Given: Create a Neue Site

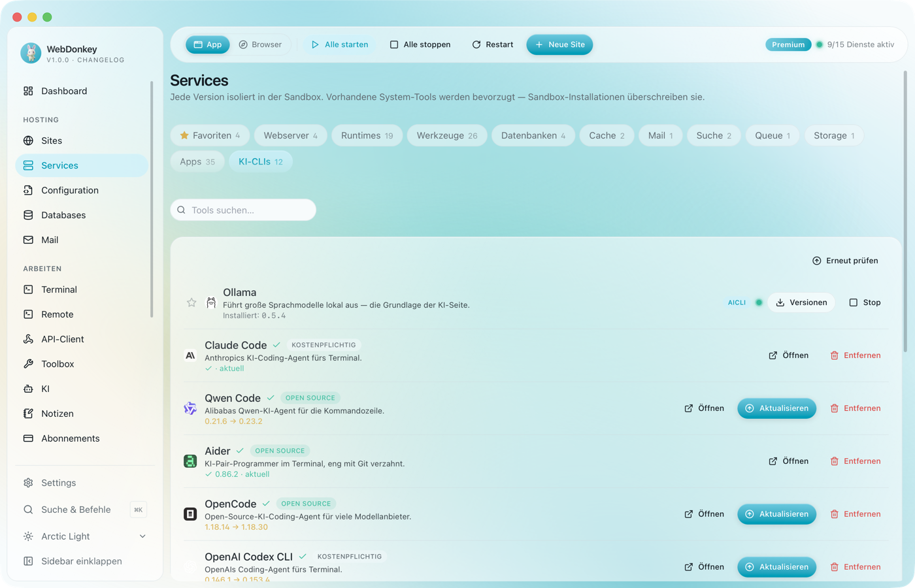Looking at the screenshot, I should [x=559, y=44].
